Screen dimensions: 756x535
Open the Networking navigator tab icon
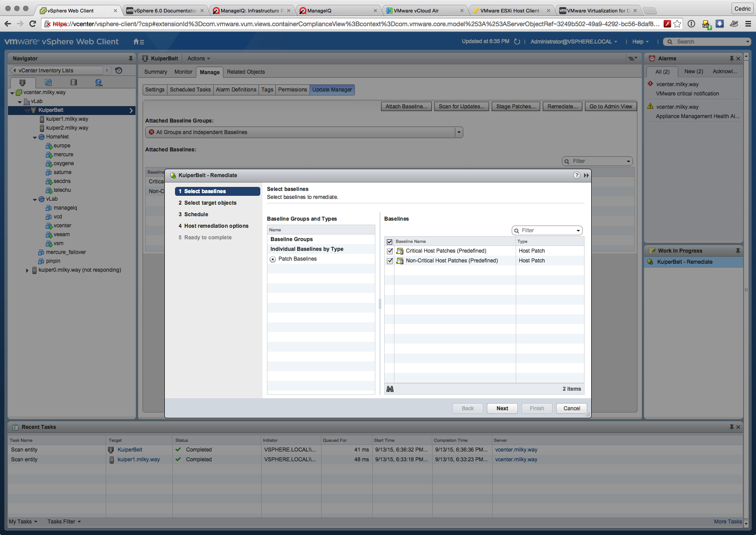point(99,83)
